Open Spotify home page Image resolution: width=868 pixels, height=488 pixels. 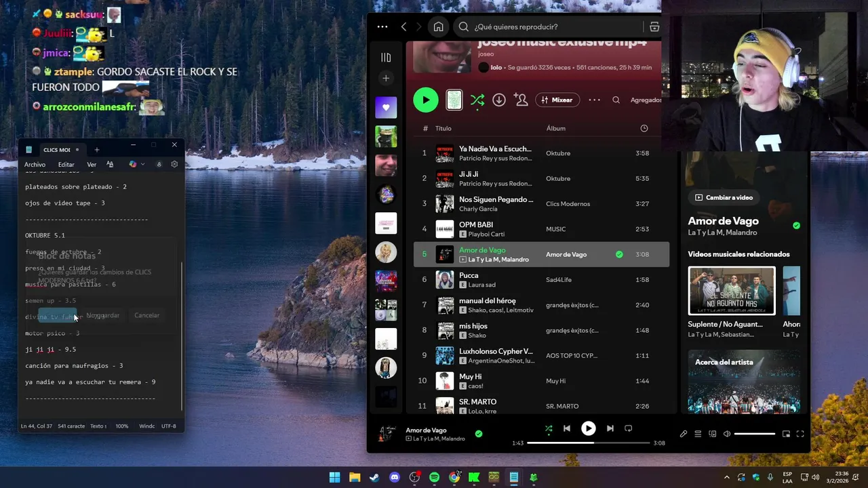[x=439, y=26]
